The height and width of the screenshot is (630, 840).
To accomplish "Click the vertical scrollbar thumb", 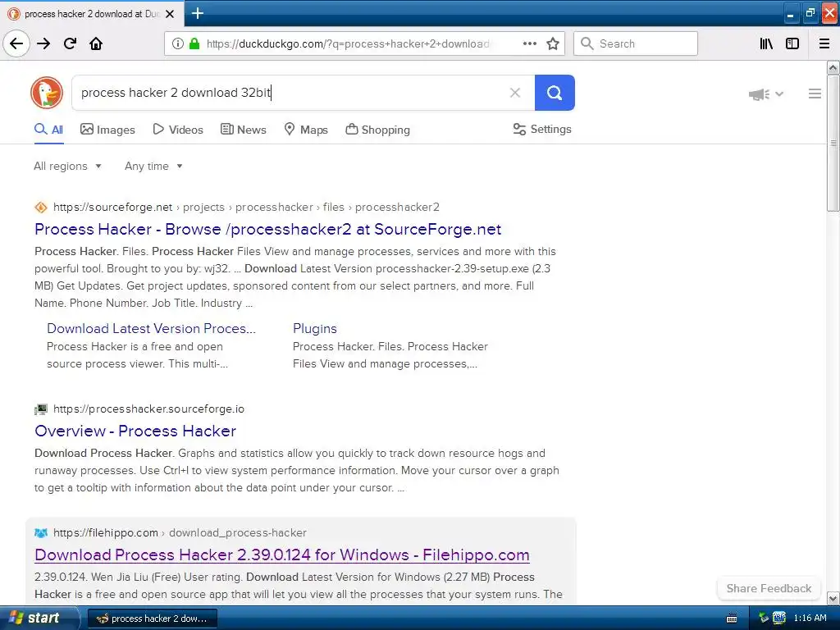I will pyautogui.click(x=833, y=144).
